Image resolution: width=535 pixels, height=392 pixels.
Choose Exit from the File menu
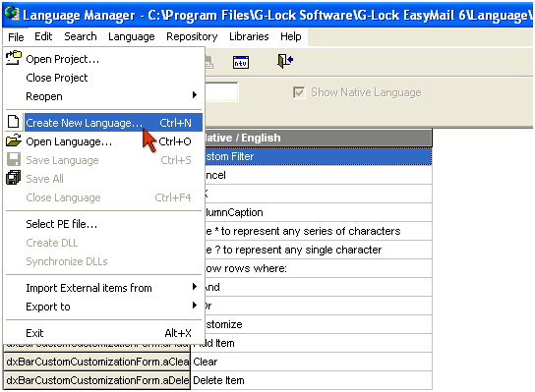(103, 333)
